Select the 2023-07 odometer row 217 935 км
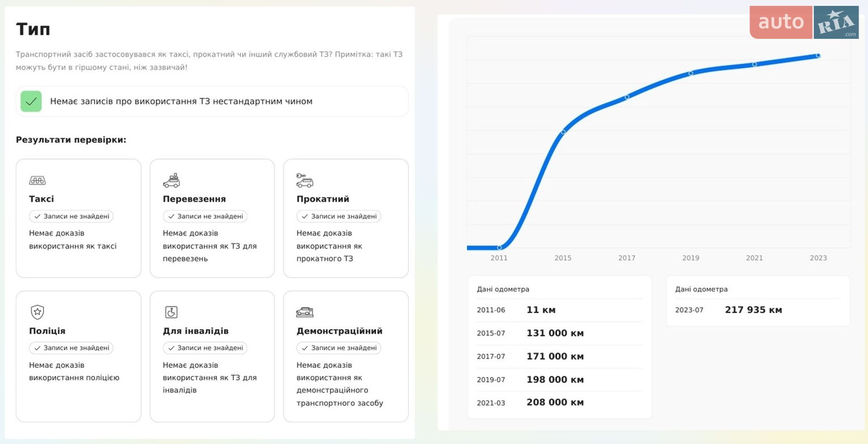 click(x=758, y=310)
